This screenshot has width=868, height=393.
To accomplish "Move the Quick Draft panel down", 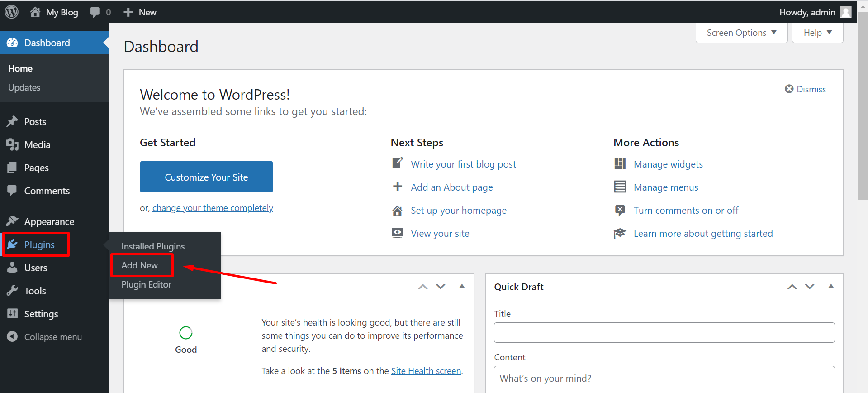I will tap(810, 287).
